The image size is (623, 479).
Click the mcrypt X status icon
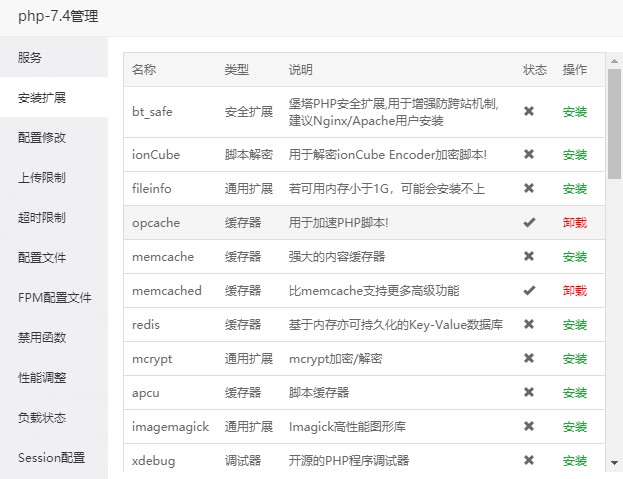click(x=529, y=358)
